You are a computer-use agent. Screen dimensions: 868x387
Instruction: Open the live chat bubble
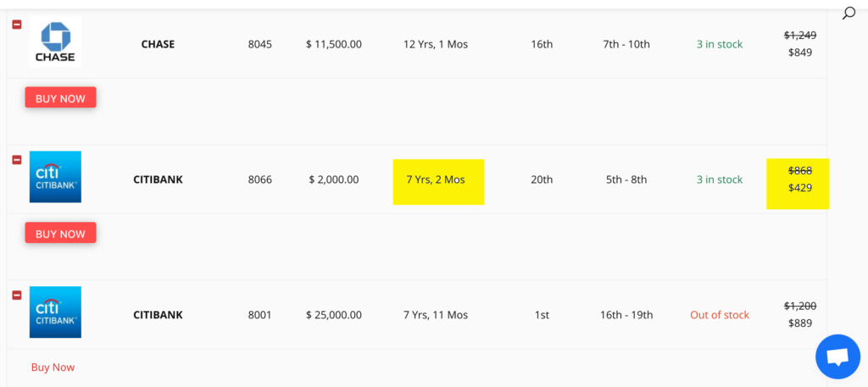837,357
